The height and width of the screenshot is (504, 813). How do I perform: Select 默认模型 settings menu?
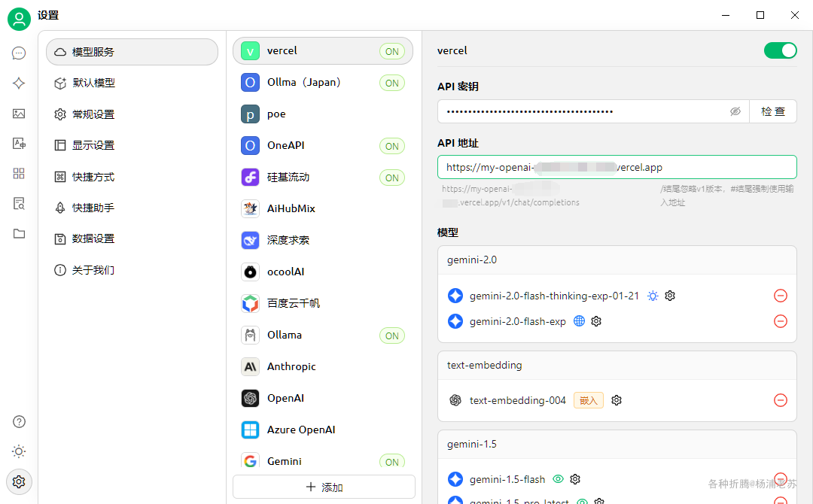[x=132, y=83]
